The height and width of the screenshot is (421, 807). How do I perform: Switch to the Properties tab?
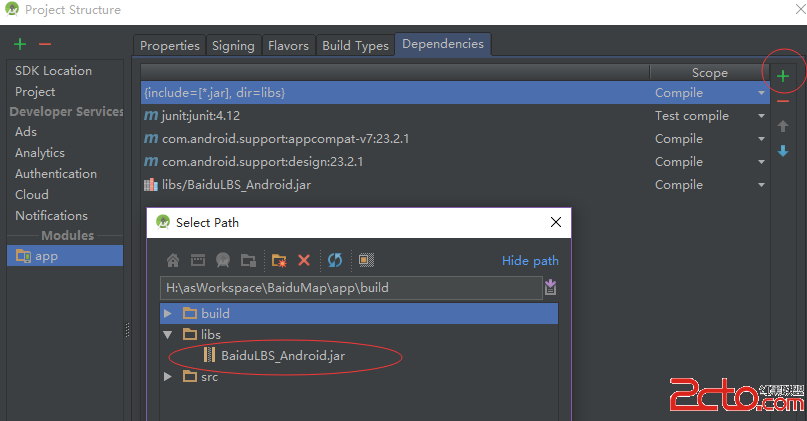(169, 46)
